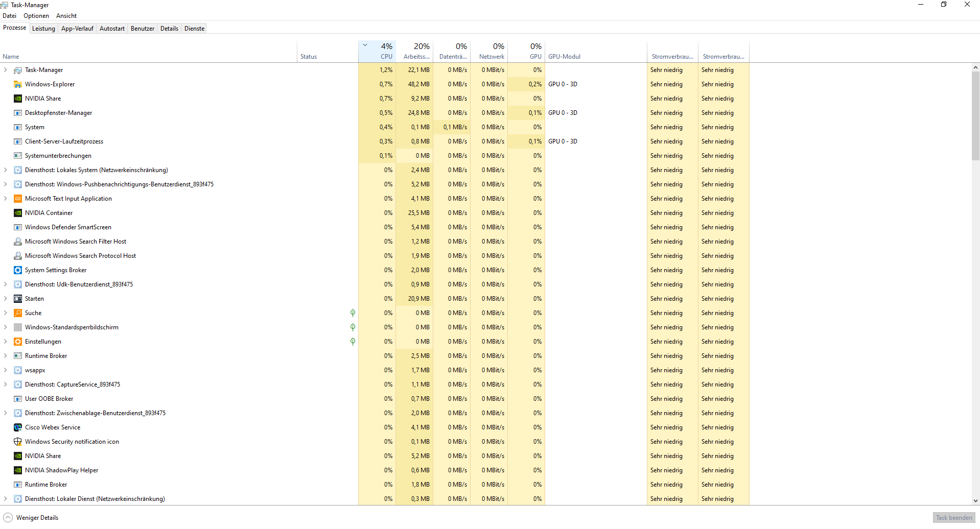Select the NVIDIA Share row with 5,2 MB
The height and width of the screenshot is (529, 980).
(375, 456)
